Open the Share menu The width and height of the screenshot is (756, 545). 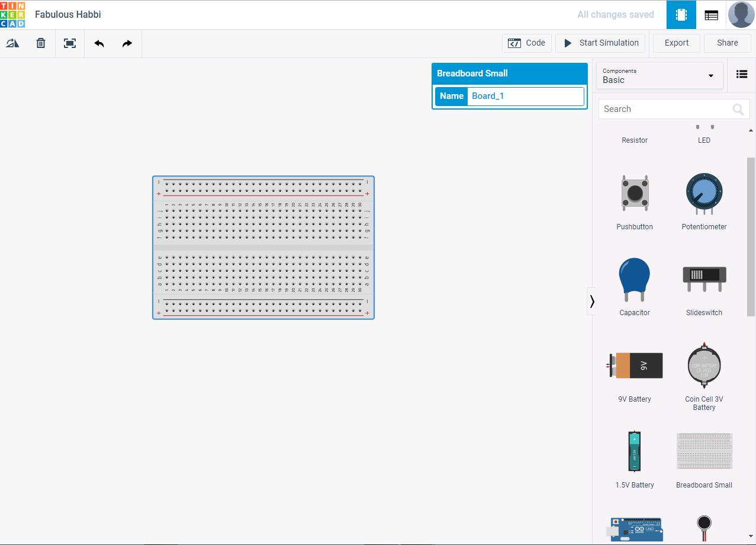(x=726, y=43)
